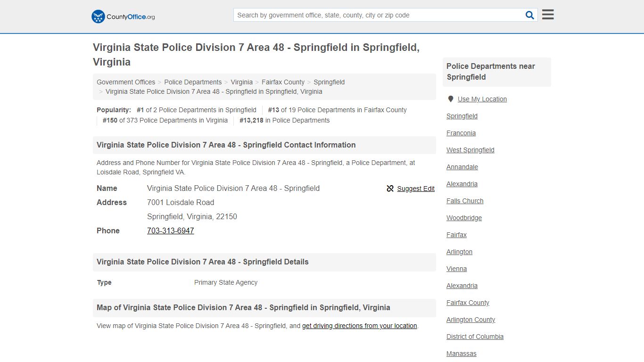Click address text 7001 Loisdale Road
The image size is (644, 362).
(181, 202)
